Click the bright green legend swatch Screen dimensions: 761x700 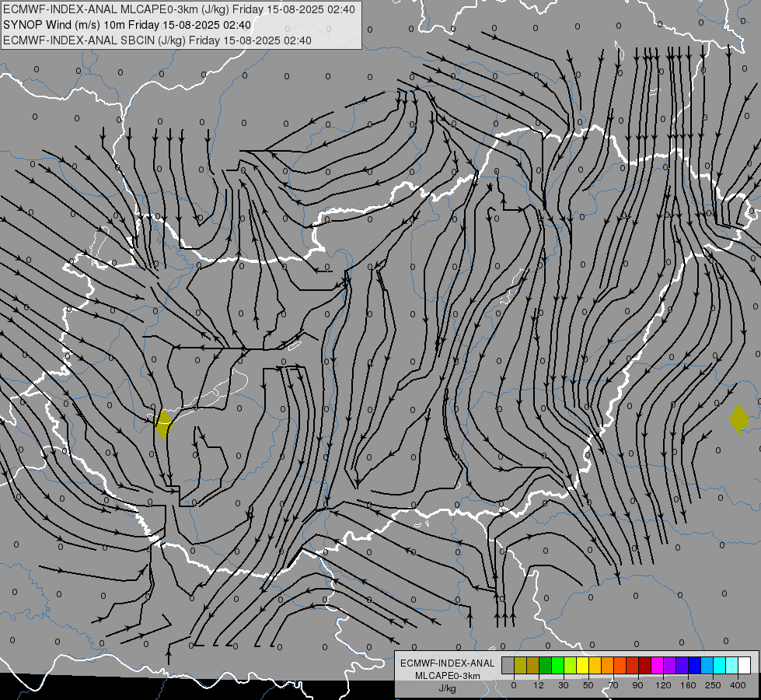557,666
